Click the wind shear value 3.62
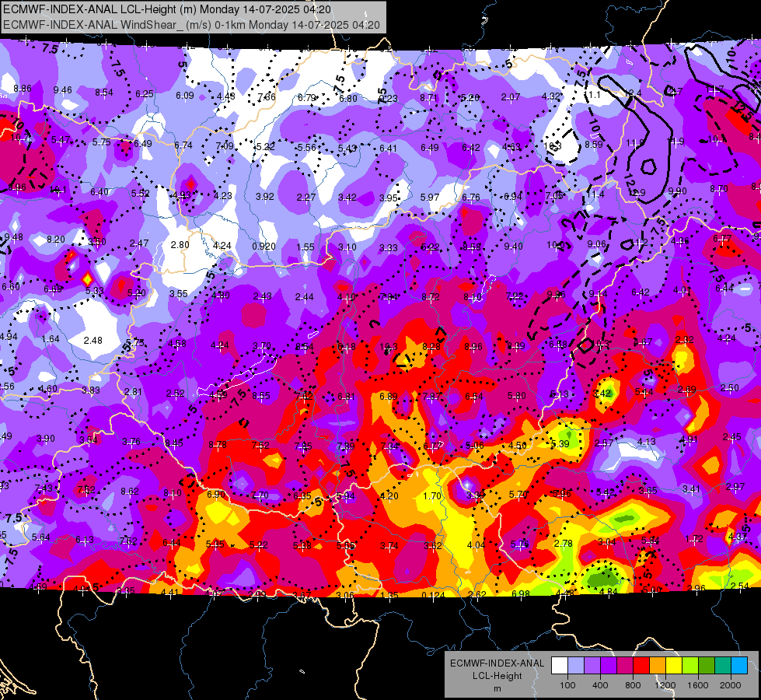Image resolution: width=761 pixels, height=700 pixels. [432, 546]
